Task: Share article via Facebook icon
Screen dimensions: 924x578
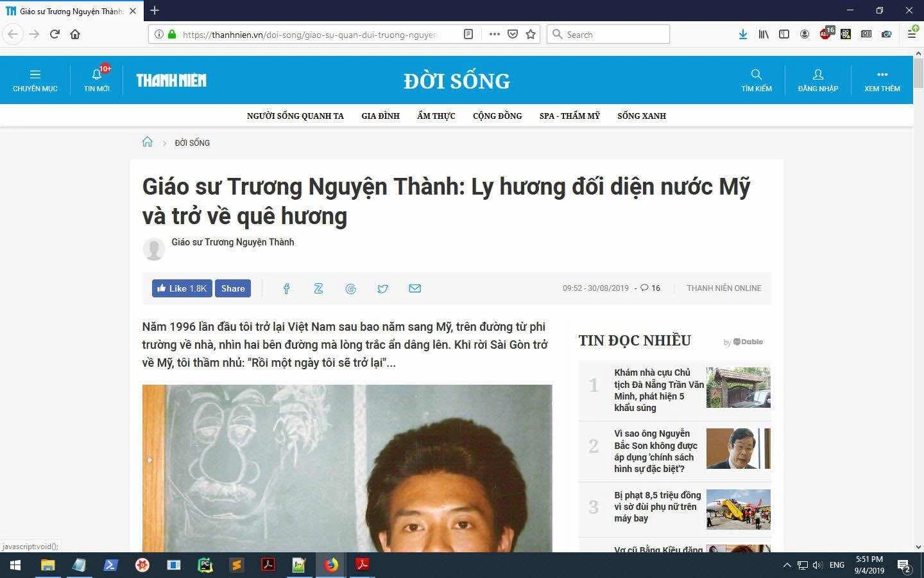Action: (287, 288)
